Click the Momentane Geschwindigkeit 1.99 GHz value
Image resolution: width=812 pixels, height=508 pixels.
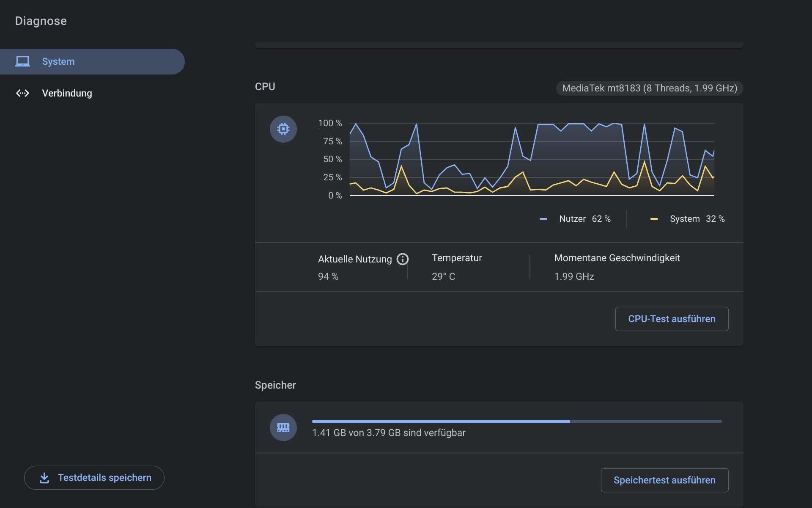574,276
